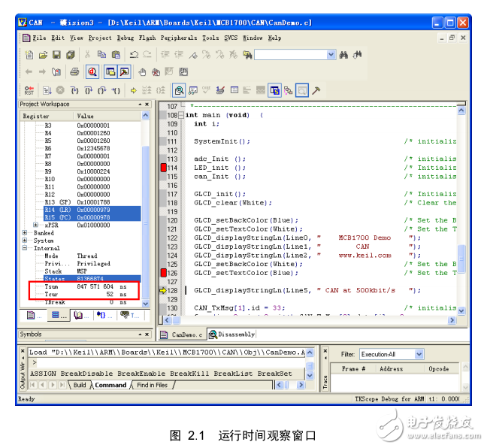The height and width of the screenshot is (448, 487).
Task: Open the find text combo box dropdown
Action: click(x=331, y=55)
